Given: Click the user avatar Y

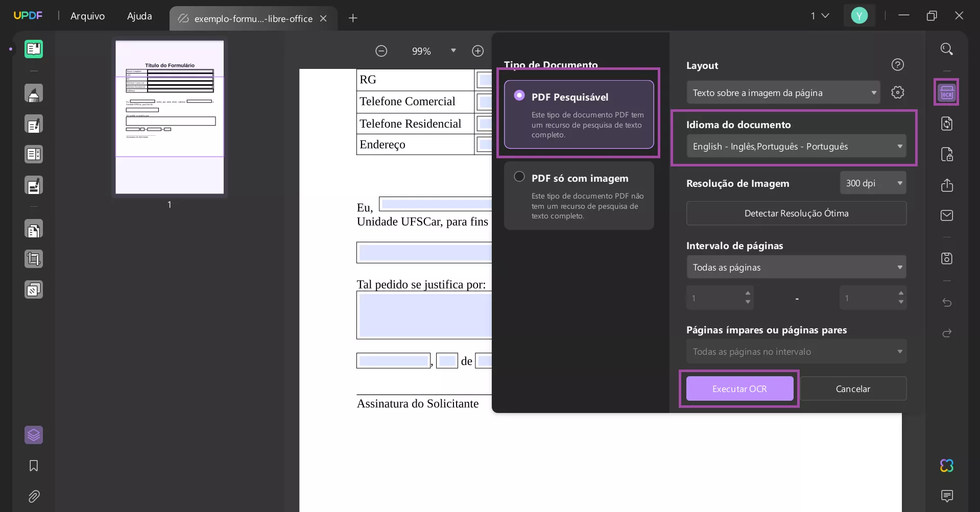Looking at the screenshot, I should [859, 16].
